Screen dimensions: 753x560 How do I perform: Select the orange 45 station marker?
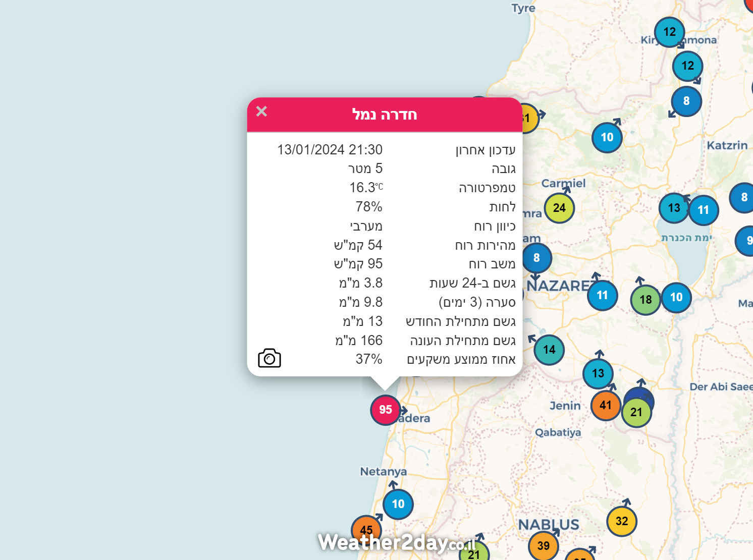pyautogui.click(x=366, y=529)
